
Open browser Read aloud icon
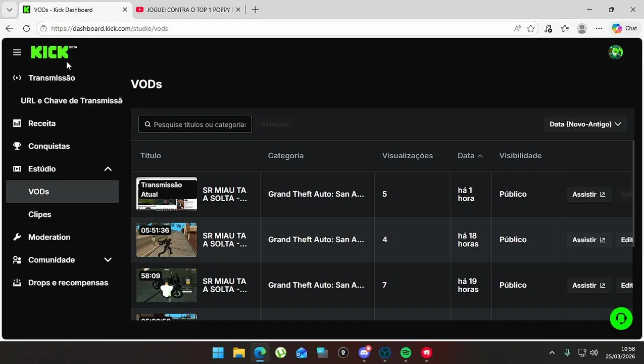(x=517, y=28)
